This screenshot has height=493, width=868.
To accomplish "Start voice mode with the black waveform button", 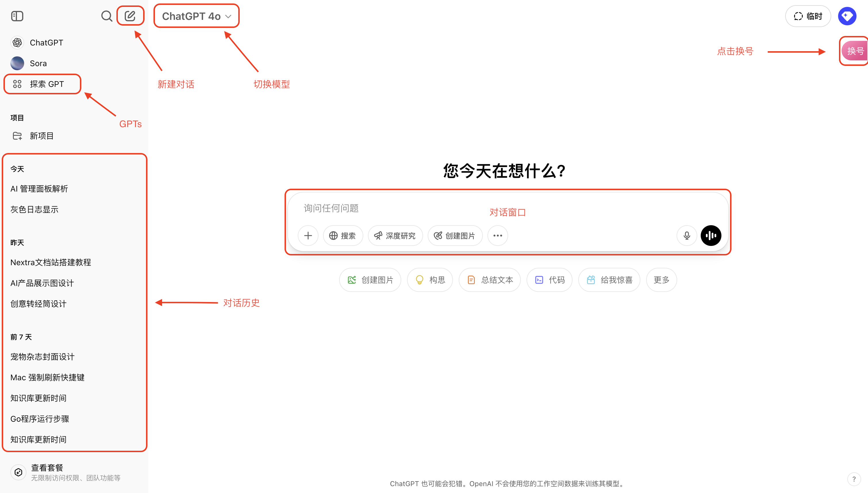I will [x=711, y=235].
